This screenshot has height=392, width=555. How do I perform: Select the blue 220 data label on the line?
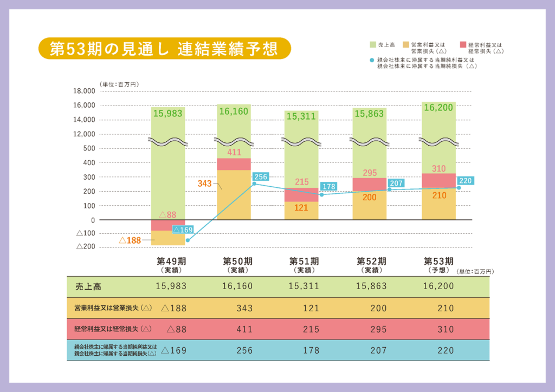pyautogui.click(x=465, y=181)
